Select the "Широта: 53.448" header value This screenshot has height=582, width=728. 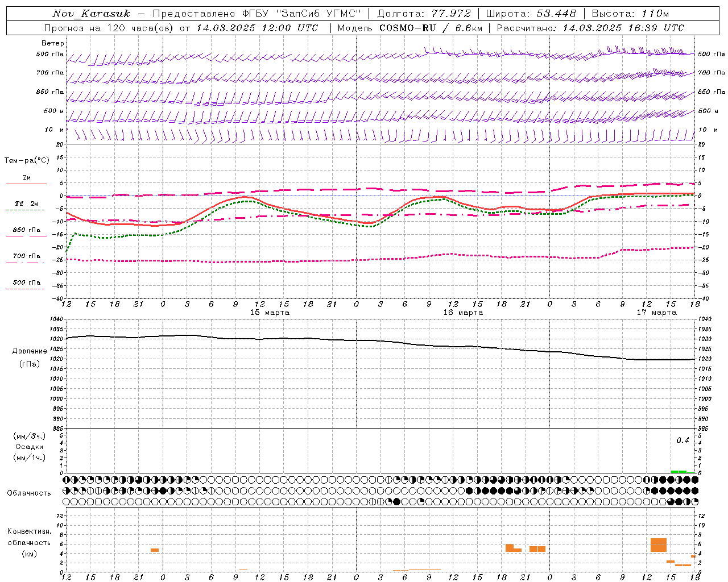pyautogui.click(x=531, y=14)
